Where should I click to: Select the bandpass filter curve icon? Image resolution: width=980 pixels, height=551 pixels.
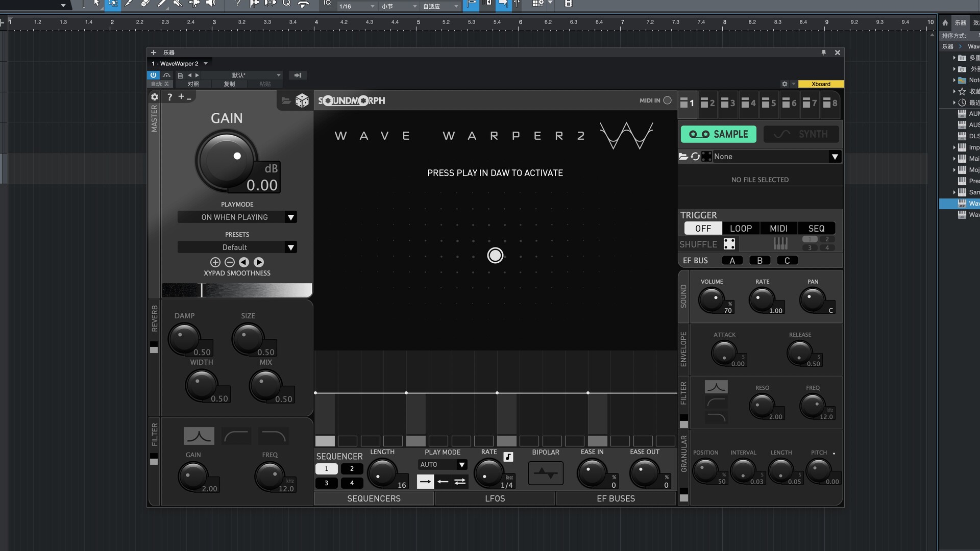[x=199, y=436]
